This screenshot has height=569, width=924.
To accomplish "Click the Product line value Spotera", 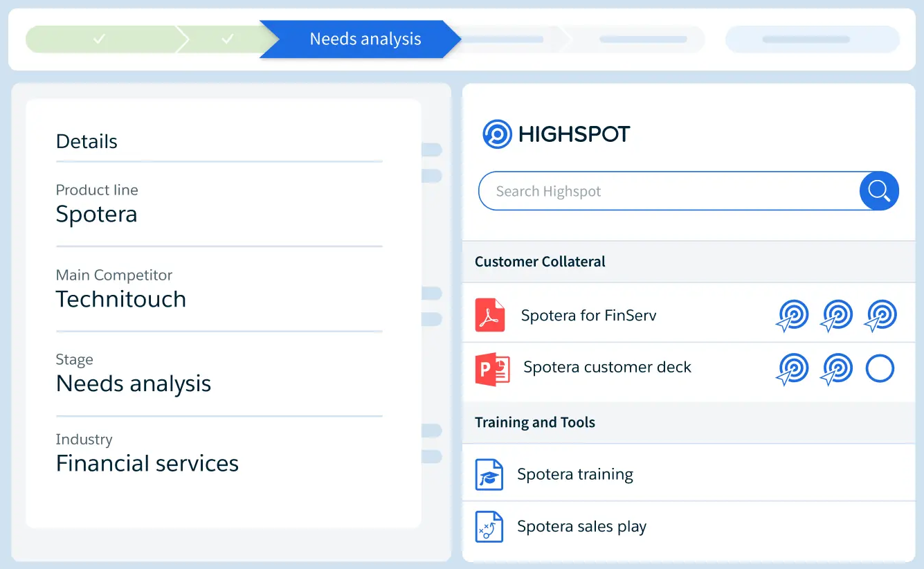I will tap(96, 215).
